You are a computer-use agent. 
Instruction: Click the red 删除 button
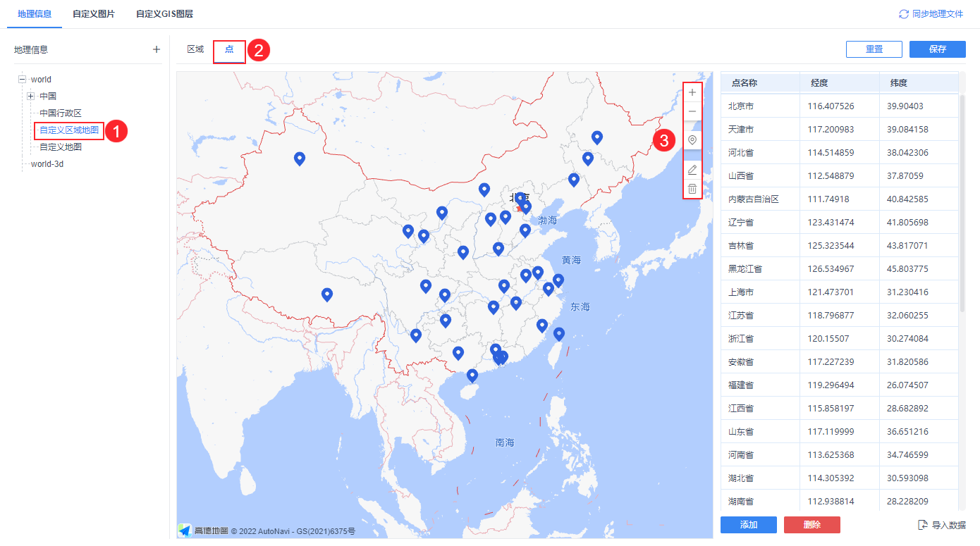[x=812, y=525]
